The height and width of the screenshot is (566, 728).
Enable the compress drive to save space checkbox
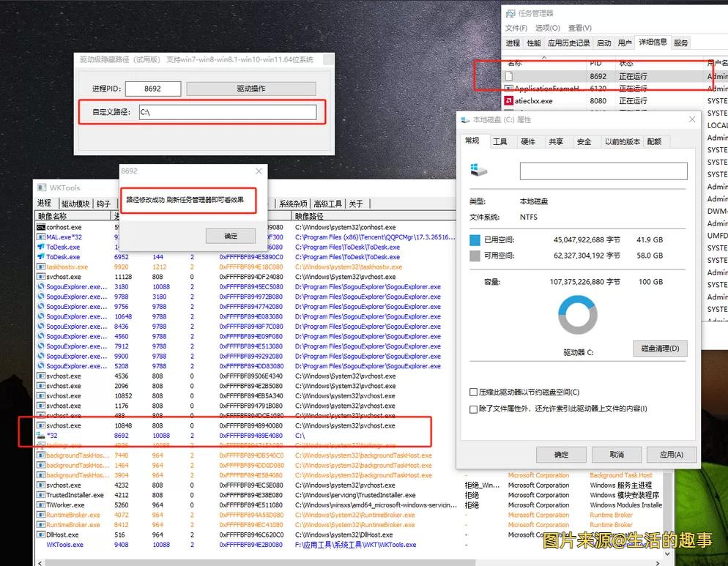(473, 392)
